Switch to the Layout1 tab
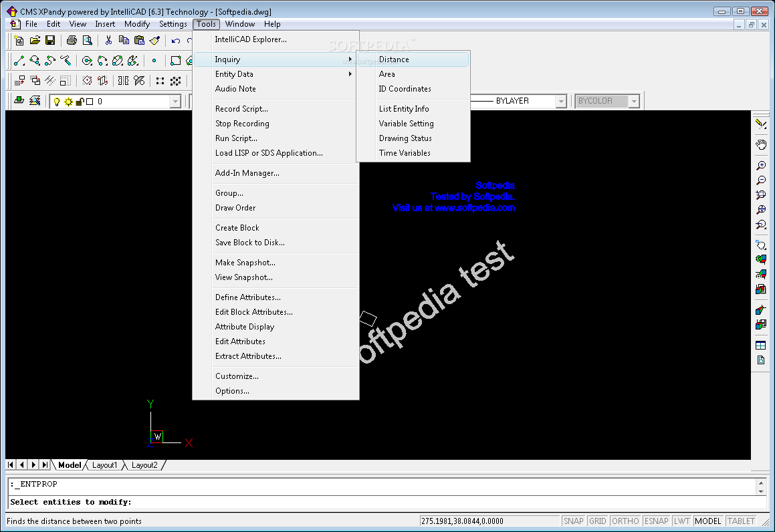Screen dimensions: 775x532 click(105, 464)
